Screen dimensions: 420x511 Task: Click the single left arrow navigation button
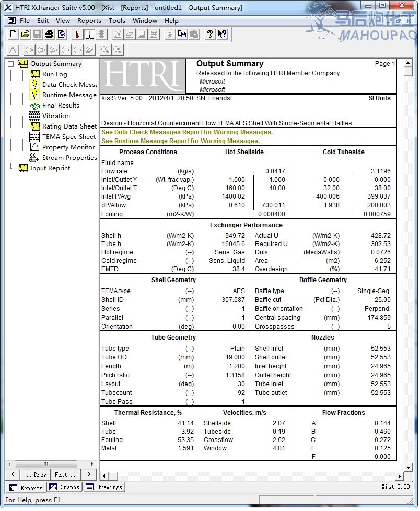[x=13, y=474]
